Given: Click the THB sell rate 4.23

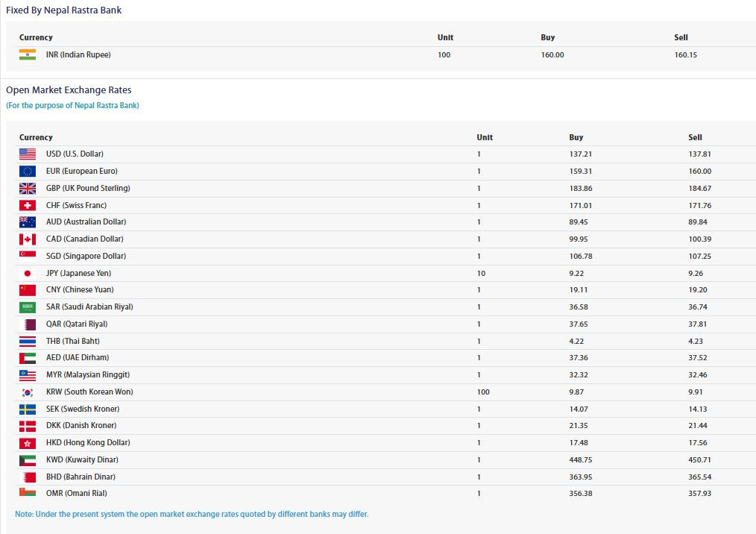Looking at the screenshot, I should [x=696, y=342].
